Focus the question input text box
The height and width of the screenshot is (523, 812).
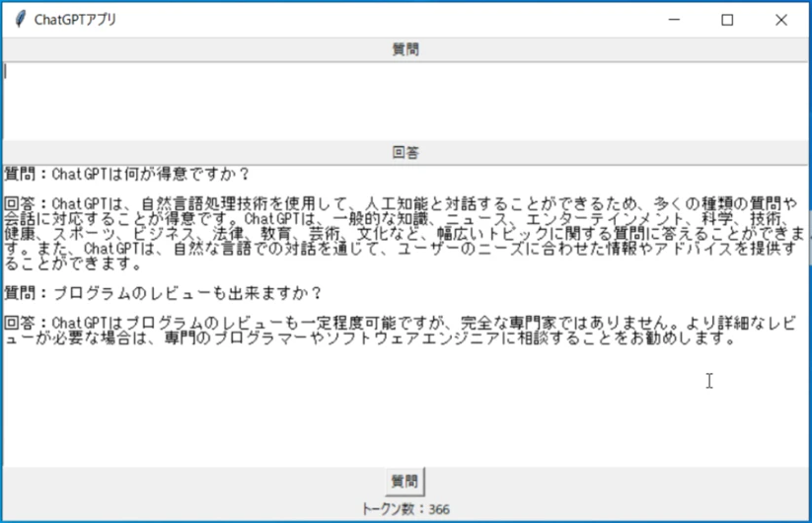tap(406, 101)
